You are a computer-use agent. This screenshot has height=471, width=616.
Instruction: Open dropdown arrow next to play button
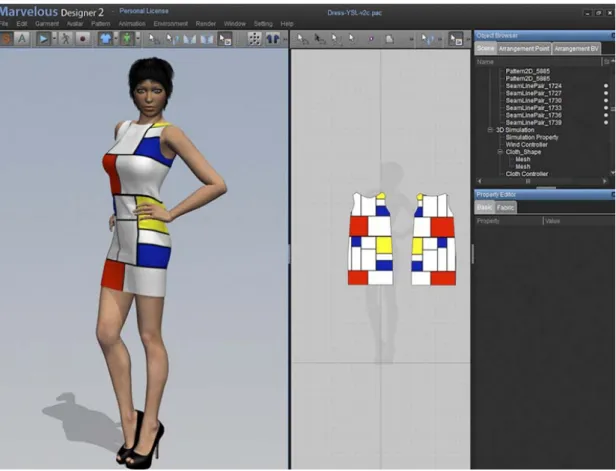click(x=54, y=39)
